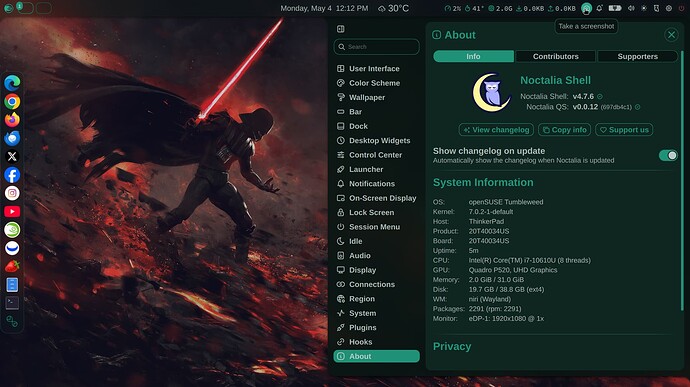Open Region settings

pos(376,299)
